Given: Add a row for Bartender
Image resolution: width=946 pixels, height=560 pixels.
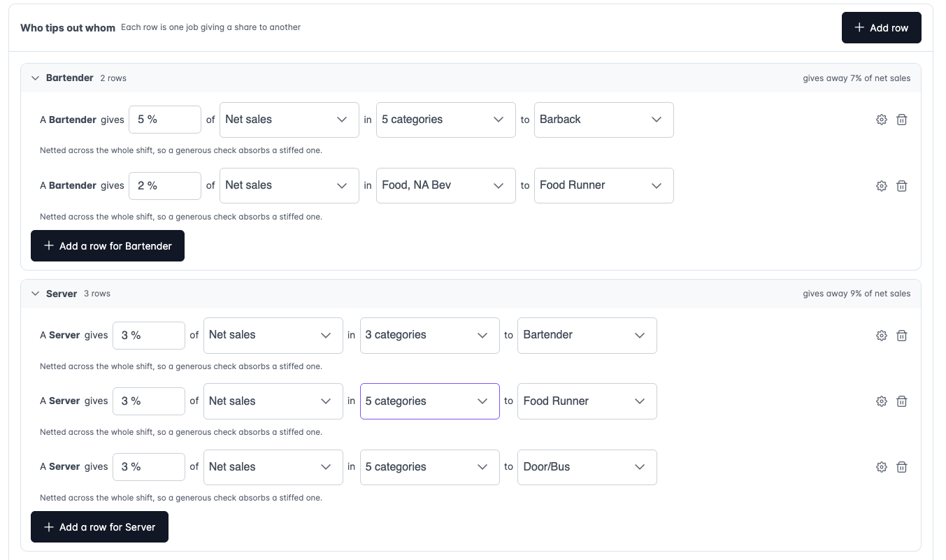Looking at the screenshot, I should point(108,246).
